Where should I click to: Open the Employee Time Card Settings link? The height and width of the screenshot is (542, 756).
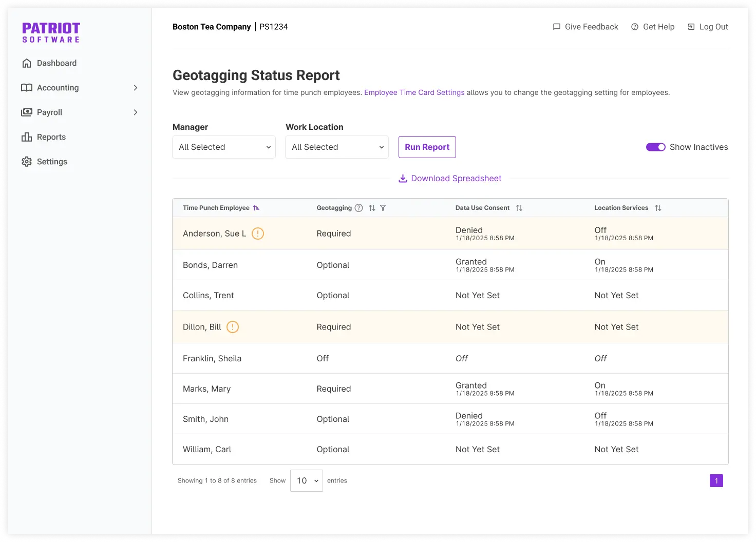point(414,92)
